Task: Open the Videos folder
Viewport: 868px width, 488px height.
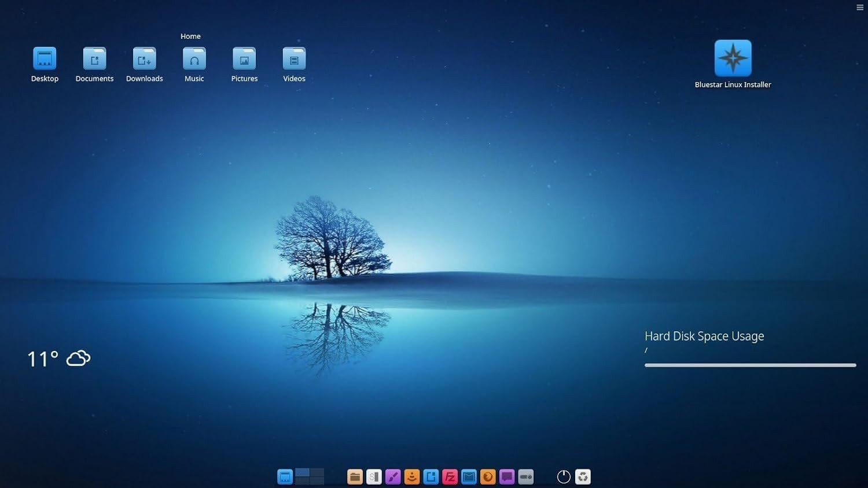Action: [294, 59]
